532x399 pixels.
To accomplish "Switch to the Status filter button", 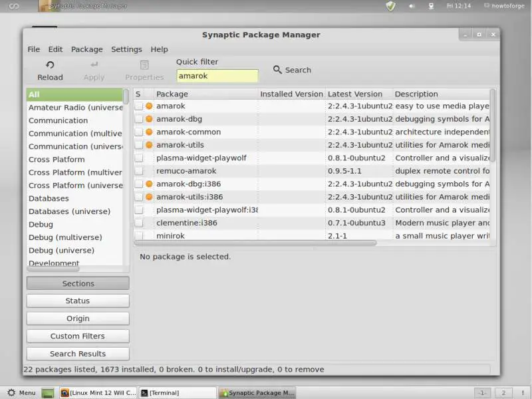I will point(78,301).
